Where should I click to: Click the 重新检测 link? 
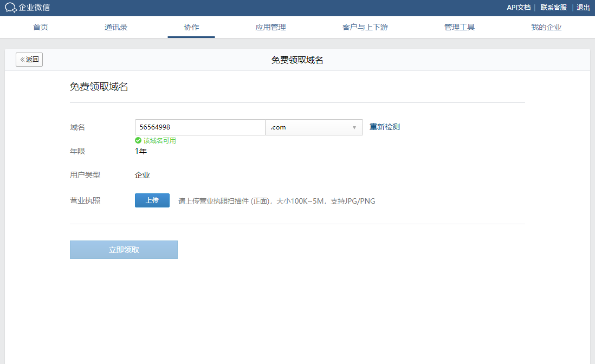(x=385, y=127)
